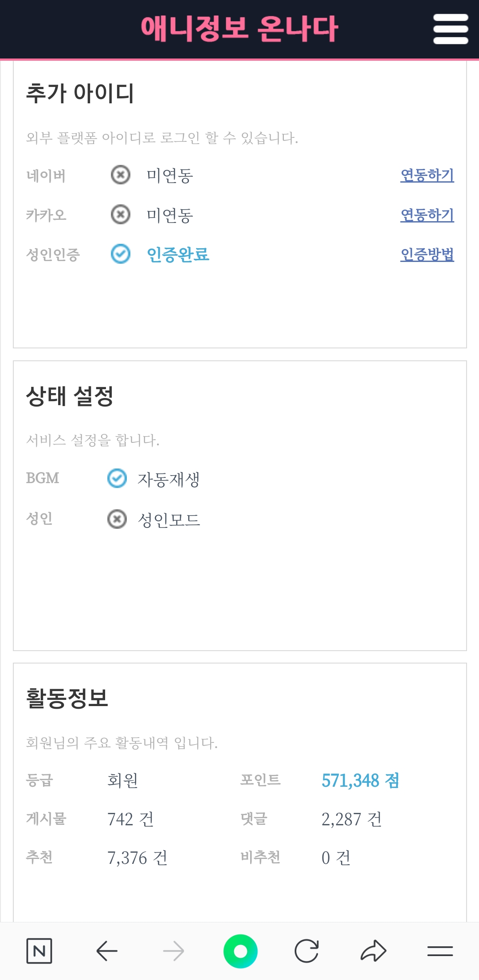Click the 네이버 미연동 status icon

[x=120, y=175]
